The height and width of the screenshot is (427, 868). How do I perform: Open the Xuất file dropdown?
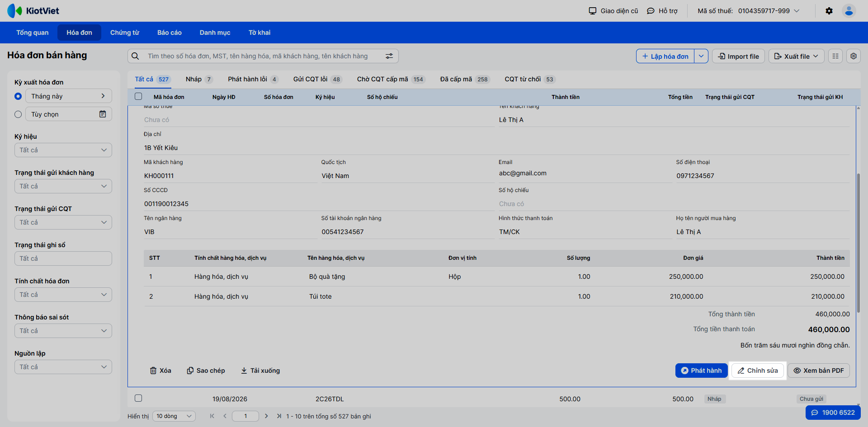(x=797, y=56)
